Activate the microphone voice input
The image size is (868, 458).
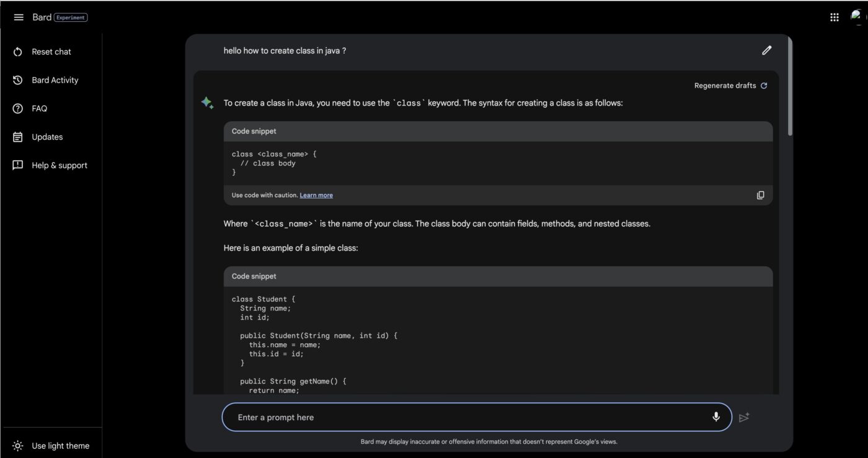pyautogui.click(x=716, y=417)
